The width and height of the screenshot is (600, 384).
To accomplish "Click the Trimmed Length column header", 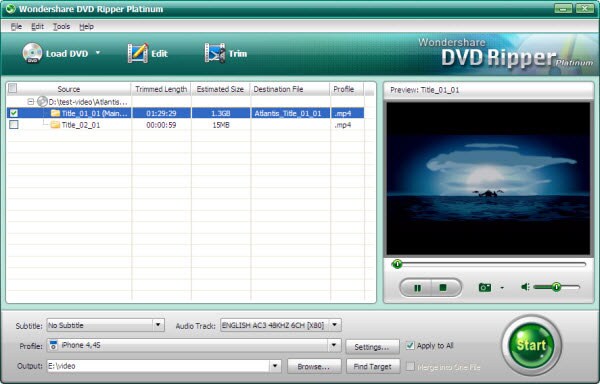I will (161, 89).
